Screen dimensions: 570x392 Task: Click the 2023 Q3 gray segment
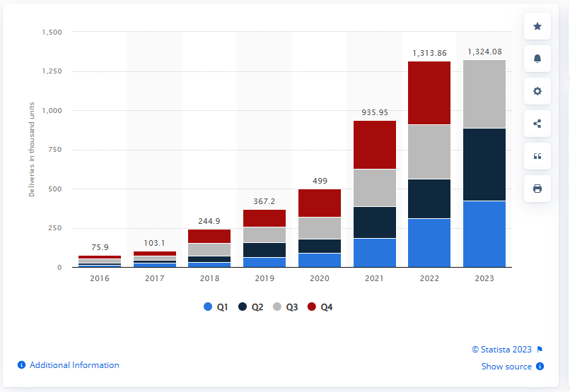pos(484,94)
